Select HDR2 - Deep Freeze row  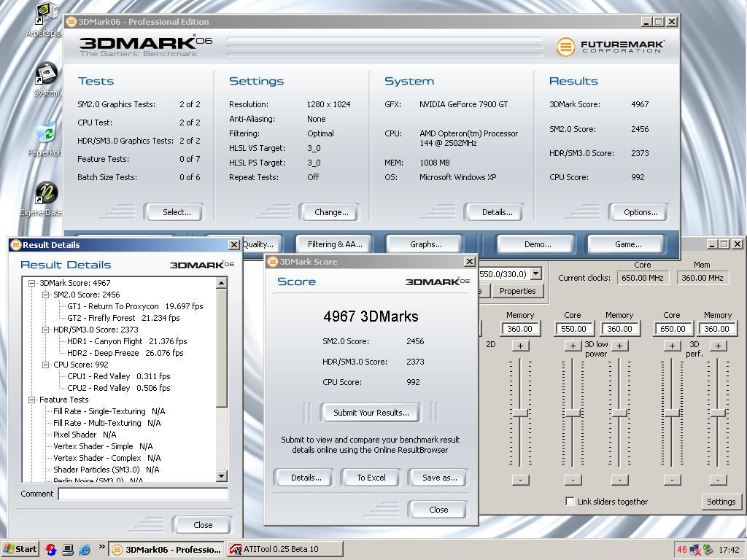(125, 353)
